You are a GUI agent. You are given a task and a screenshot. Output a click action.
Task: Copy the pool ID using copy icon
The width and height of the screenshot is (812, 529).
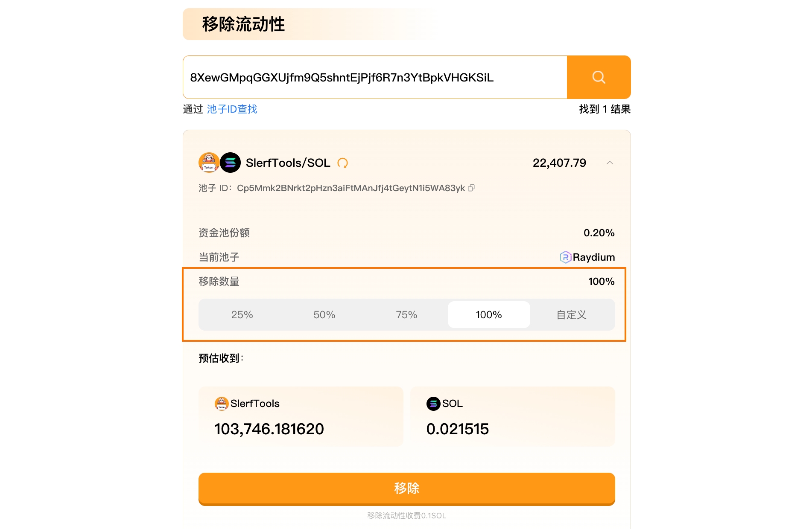(471, 188)
